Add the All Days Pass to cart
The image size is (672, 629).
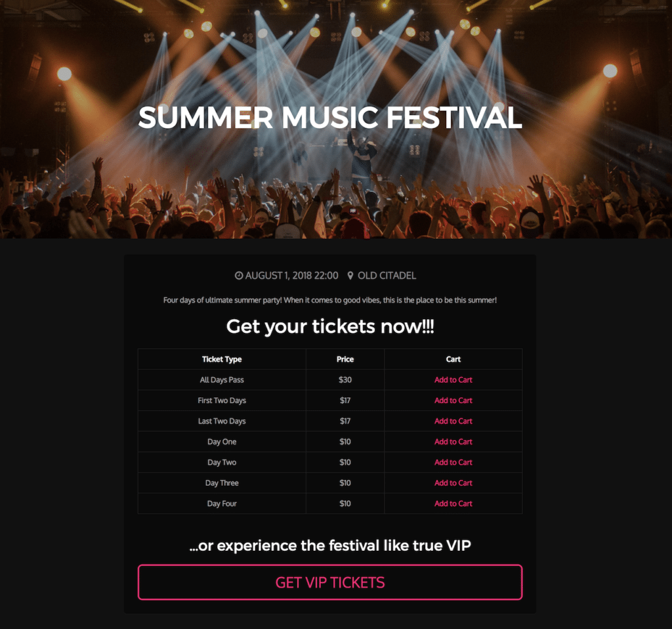(453, 380)
